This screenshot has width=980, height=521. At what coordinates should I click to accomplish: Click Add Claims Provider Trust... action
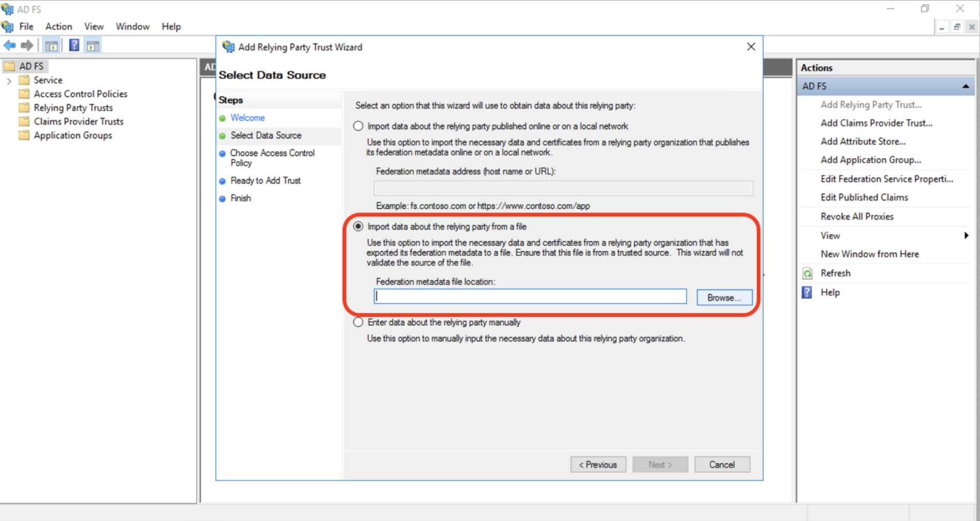pos(877,123)
